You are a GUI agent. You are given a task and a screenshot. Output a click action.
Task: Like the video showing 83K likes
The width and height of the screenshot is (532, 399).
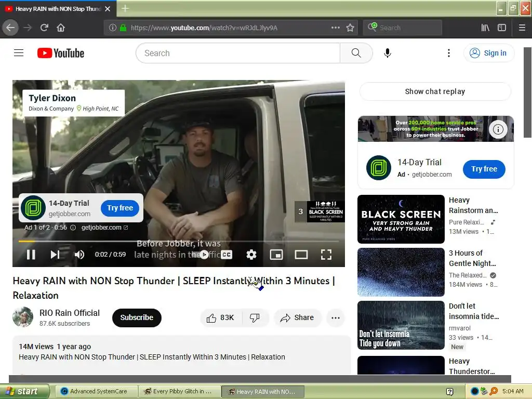coord(220,317)
